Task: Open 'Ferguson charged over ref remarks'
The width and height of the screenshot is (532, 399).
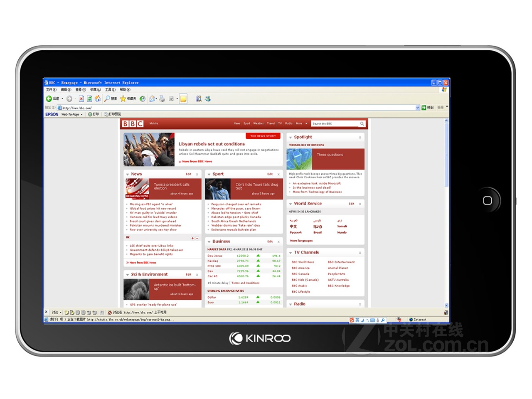Action: tap(236, 204)
